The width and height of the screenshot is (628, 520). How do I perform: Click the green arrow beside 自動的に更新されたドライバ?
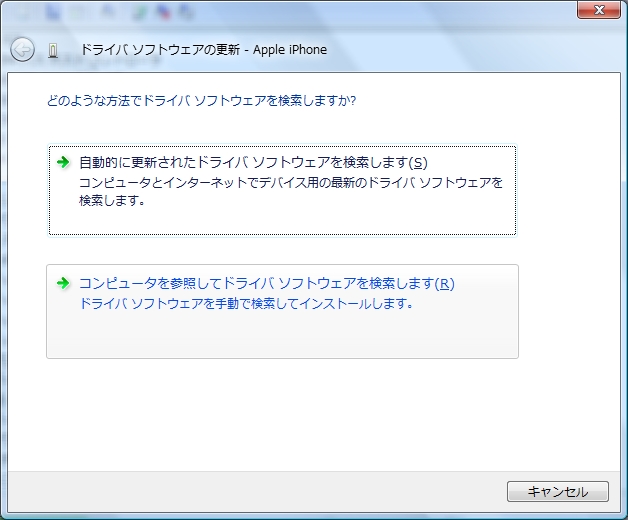tap(63, 162)
